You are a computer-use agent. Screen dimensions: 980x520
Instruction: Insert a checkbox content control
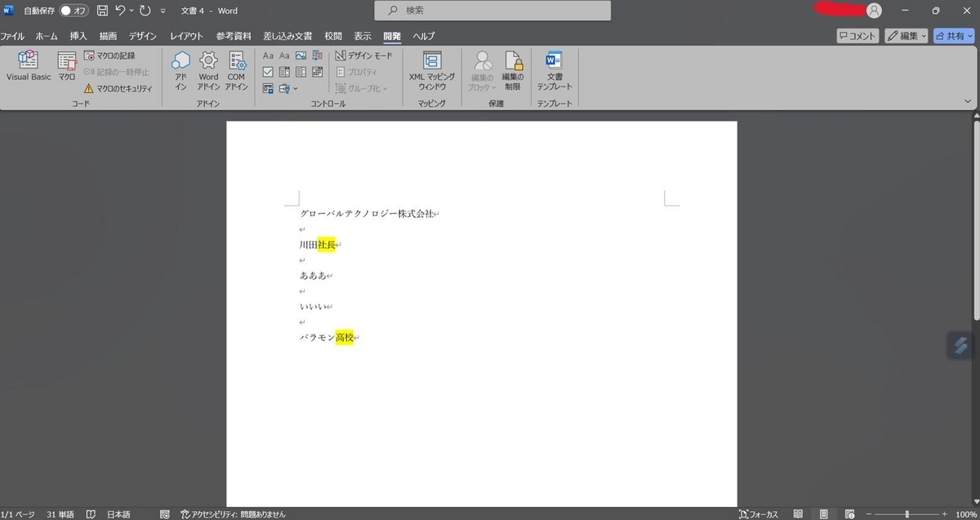tap(268, 72)
